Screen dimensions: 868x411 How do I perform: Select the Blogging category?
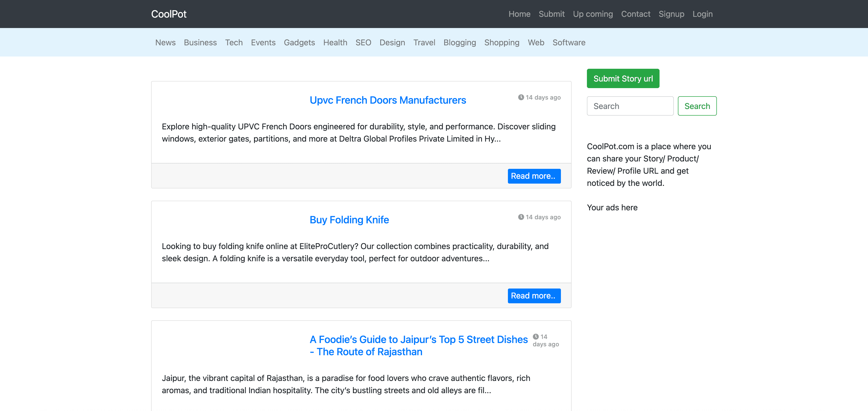(459, 43)
